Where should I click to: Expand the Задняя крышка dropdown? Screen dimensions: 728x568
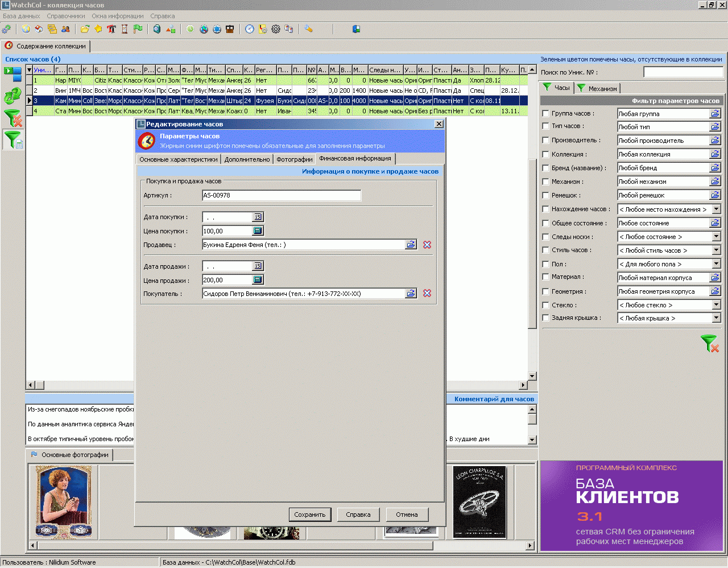(x=716, y=318)
